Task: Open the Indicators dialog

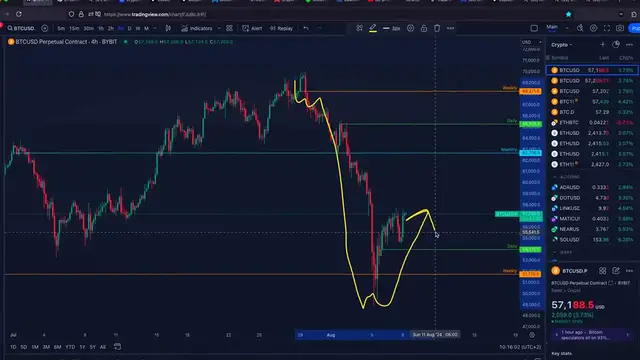Action: point(197,28)
